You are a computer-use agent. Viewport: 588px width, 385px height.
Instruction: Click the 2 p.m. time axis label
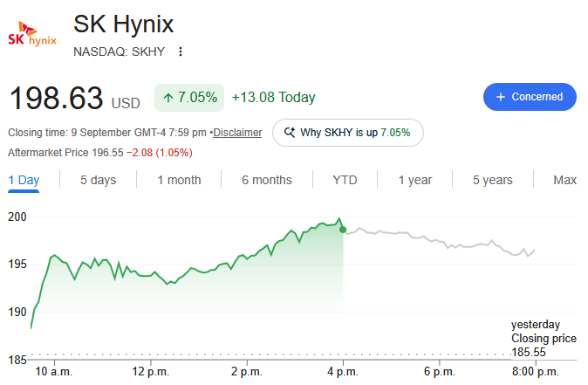[247, 372]
